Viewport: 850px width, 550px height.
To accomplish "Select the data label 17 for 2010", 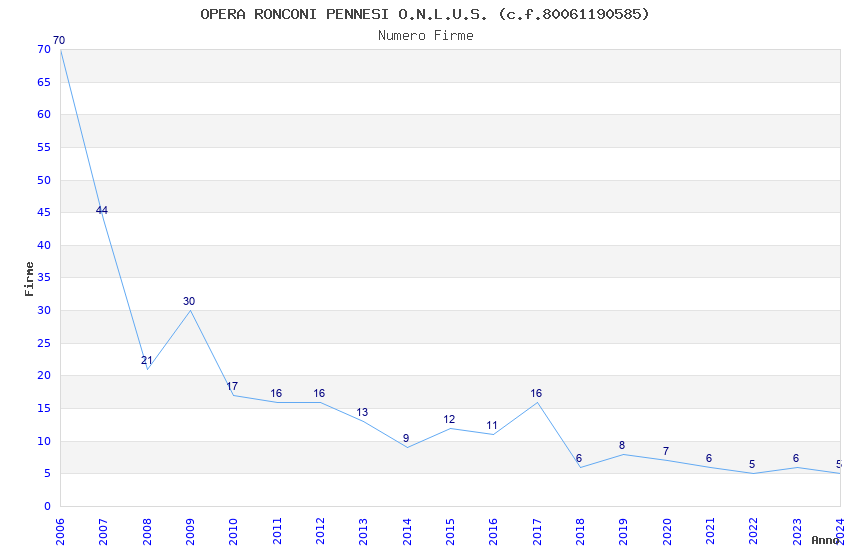I will [x=232, y=386].
